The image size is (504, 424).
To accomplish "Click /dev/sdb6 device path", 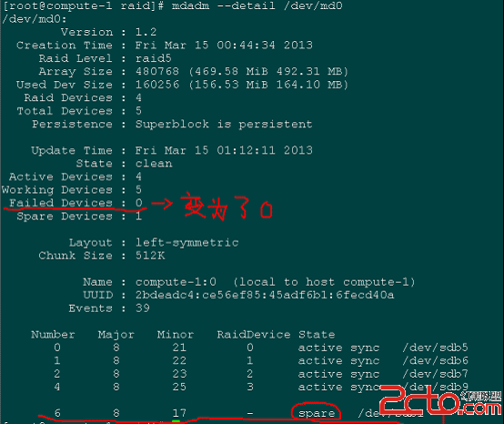I will pyautogui.click(x=435, y=360).
